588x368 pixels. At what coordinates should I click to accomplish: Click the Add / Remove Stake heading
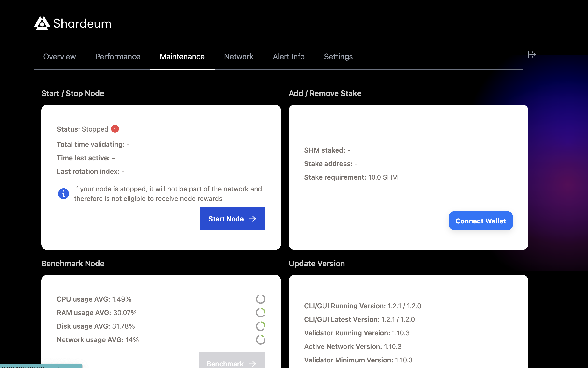pos(325,94)
